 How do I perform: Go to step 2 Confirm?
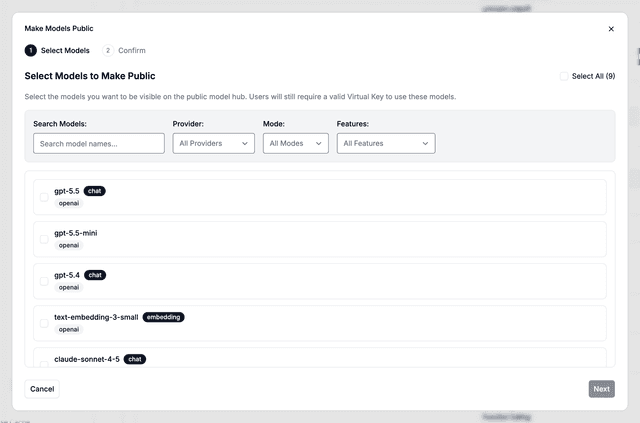coord(124,50)
